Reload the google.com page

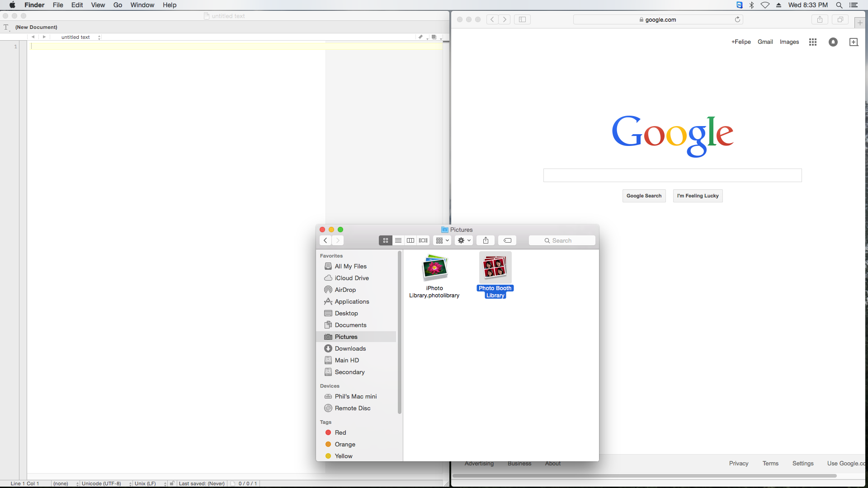(x=737, y=19)
